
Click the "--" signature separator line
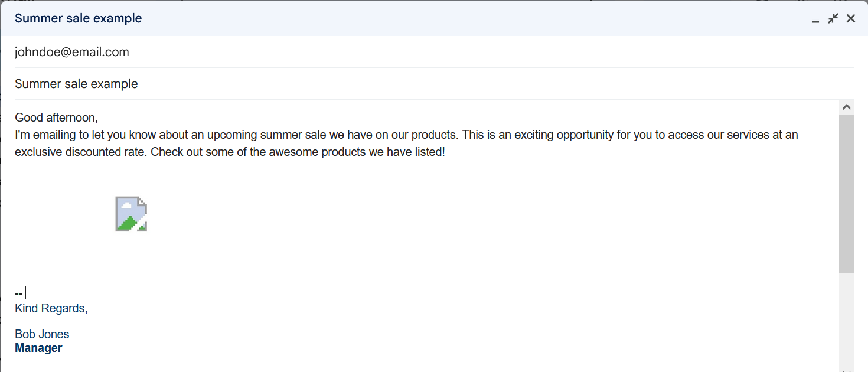(18, 293)
